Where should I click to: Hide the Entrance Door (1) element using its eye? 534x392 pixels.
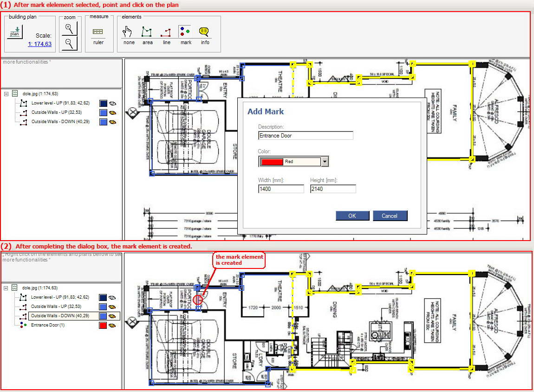click(x=112, y=326)
